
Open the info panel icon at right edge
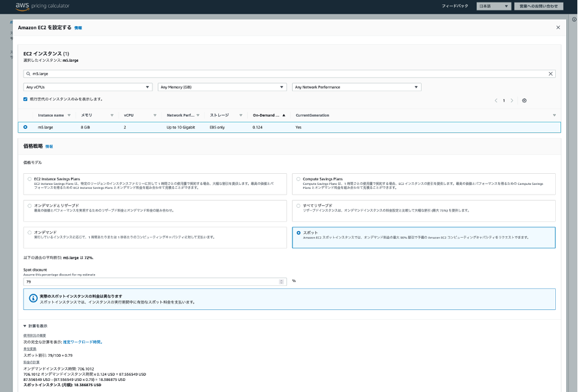[x=574, y=19]
